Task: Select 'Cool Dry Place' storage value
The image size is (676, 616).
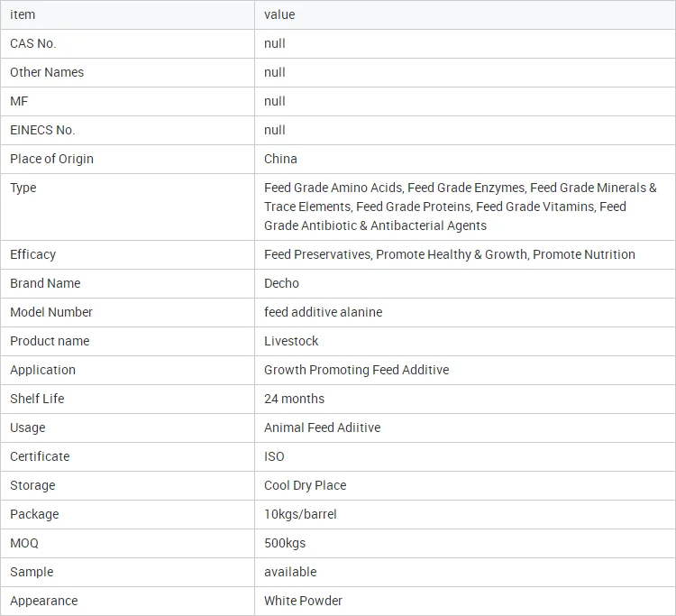Action: pyautogui.click(x=305, y=486)
